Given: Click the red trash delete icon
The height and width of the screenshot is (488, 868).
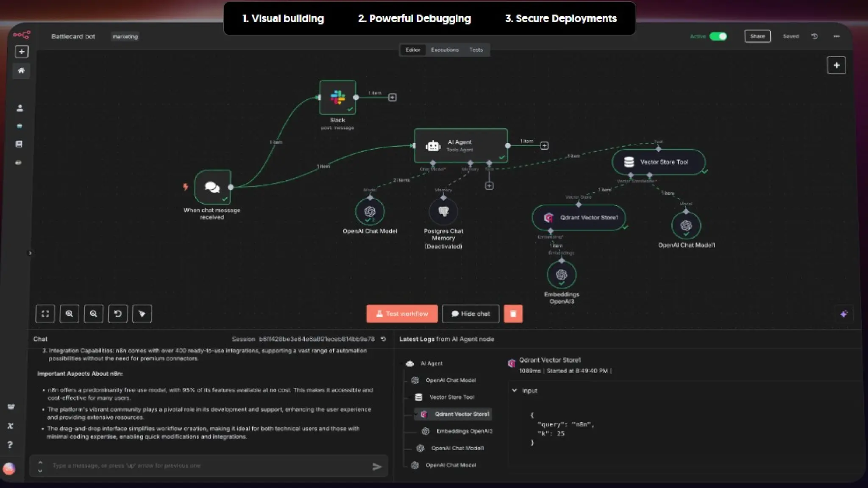Looking at the screenshot, I should pos(513,314).
